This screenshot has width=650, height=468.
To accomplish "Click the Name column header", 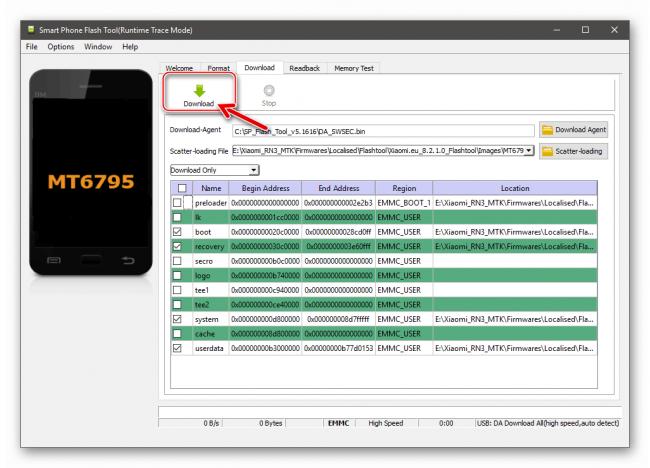I will coord(211,188).
